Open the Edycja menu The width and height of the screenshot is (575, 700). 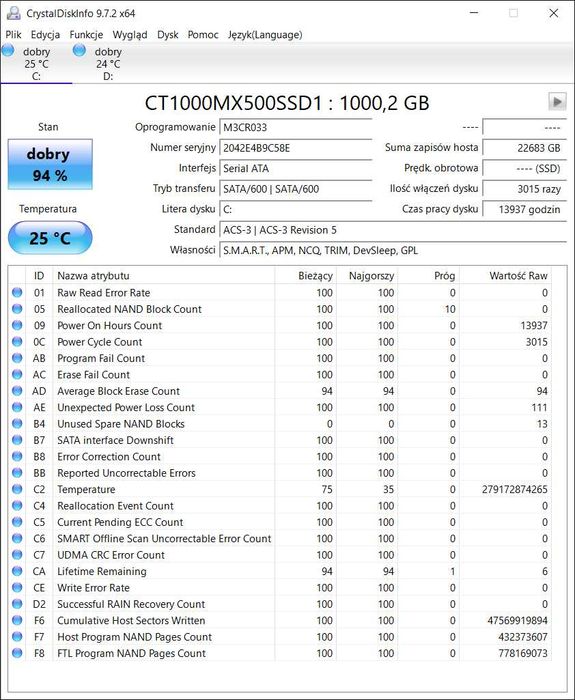[x=45, y=35]
